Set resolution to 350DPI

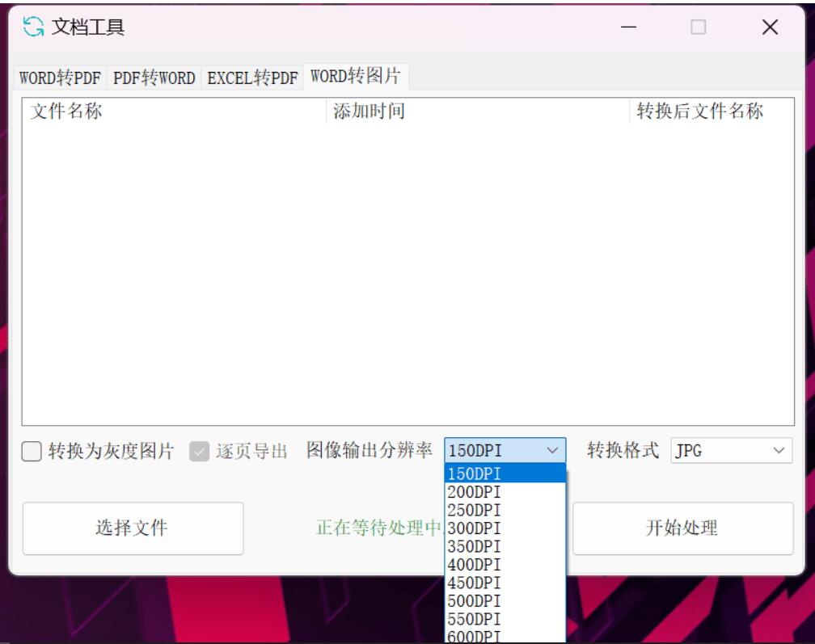pos(505,546)
